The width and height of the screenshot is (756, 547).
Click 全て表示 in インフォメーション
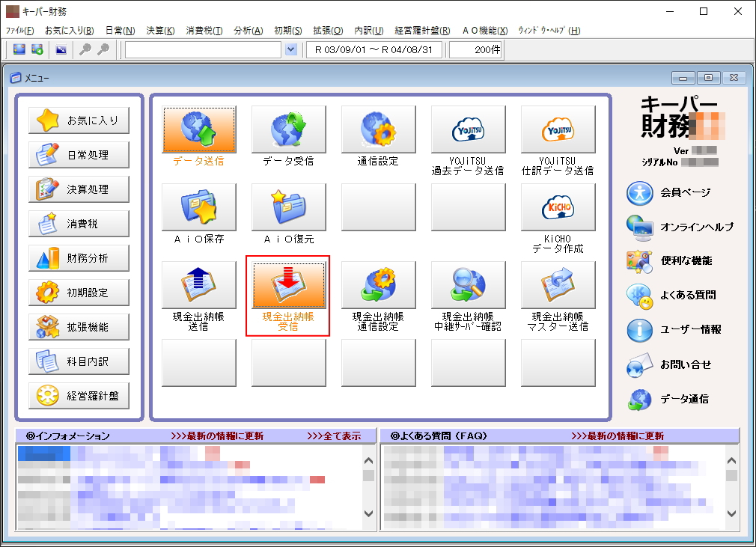(x=334, y=436)
